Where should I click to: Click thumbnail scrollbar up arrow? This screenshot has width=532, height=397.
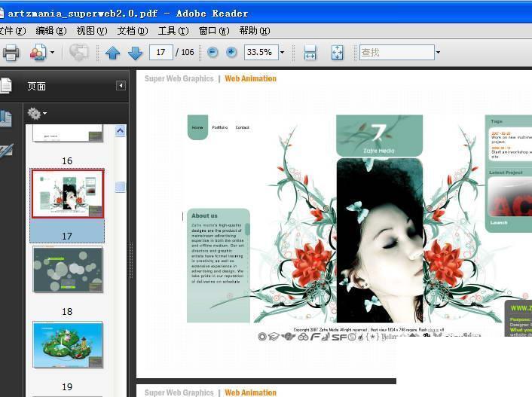pyautogui.click(x=120, y=130)
